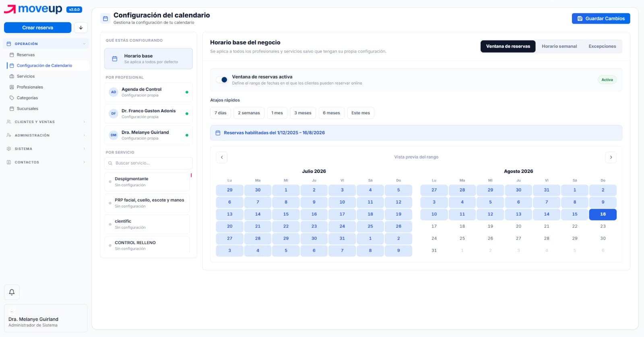Select Dr. Franco Gaston Adonis professional card
The width and height of the screenshot is (644, 337).
pos(149,113)
